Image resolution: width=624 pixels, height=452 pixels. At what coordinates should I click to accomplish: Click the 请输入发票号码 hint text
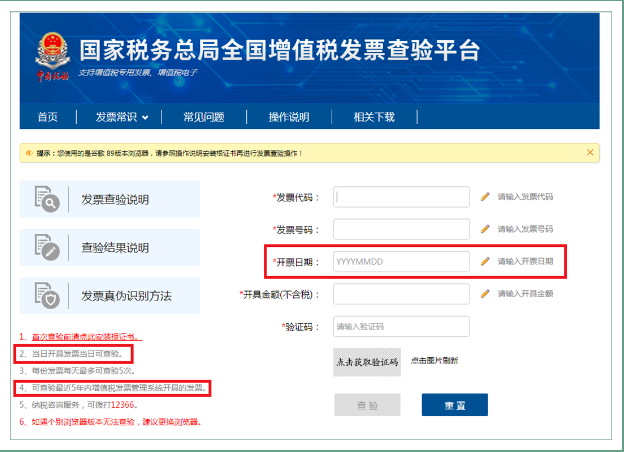point(525,229)
